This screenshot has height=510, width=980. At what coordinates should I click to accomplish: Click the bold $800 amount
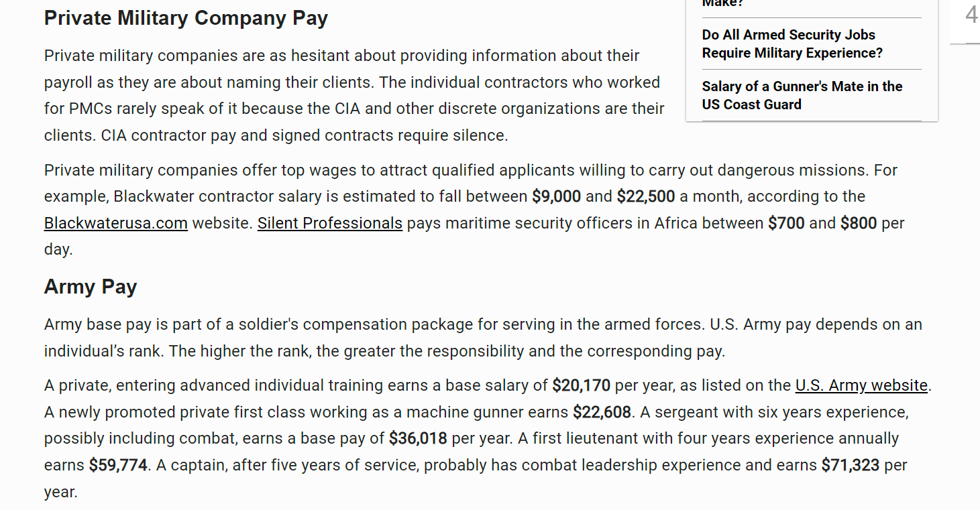[x=859, y=223]
